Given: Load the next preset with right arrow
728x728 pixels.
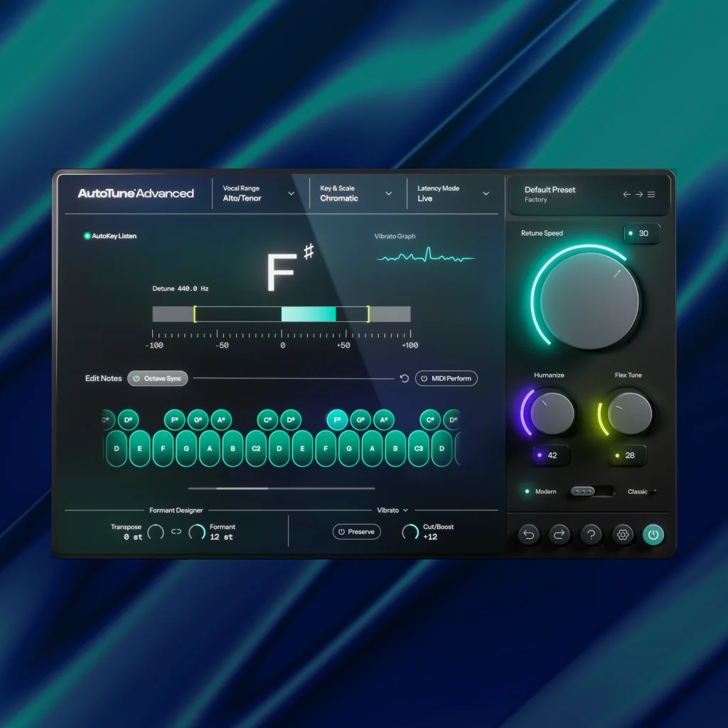Looking at the screenshot, I should tap(639, 194).
